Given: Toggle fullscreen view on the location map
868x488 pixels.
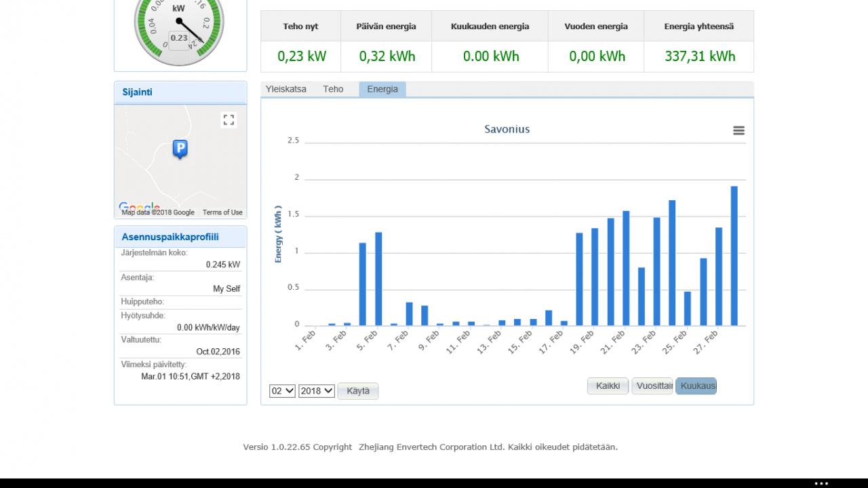Looking at the screenshot, I should click(x=229, y=120).
